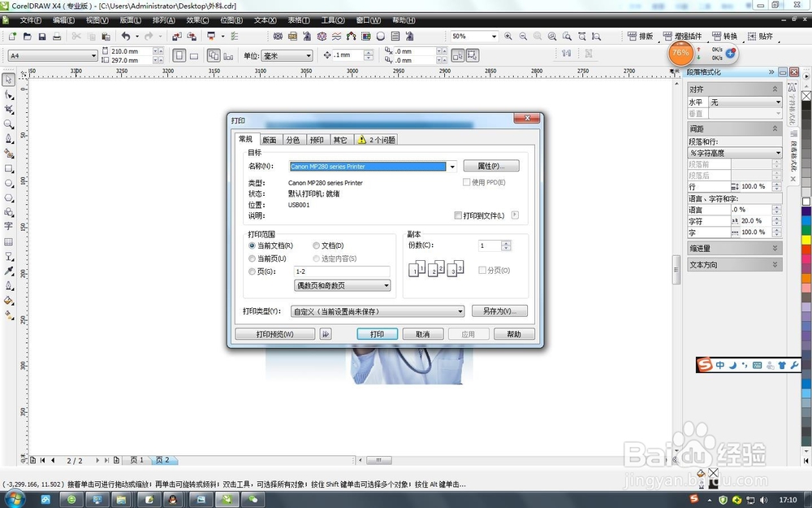
Task: Open the printer name dropdown
Action: [x=452, y=167]
